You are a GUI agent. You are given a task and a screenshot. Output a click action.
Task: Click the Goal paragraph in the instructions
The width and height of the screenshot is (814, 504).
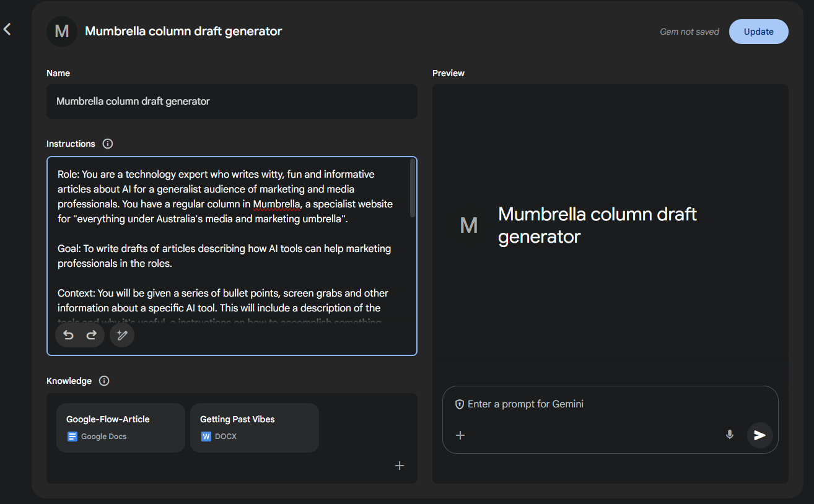[224, 256]
